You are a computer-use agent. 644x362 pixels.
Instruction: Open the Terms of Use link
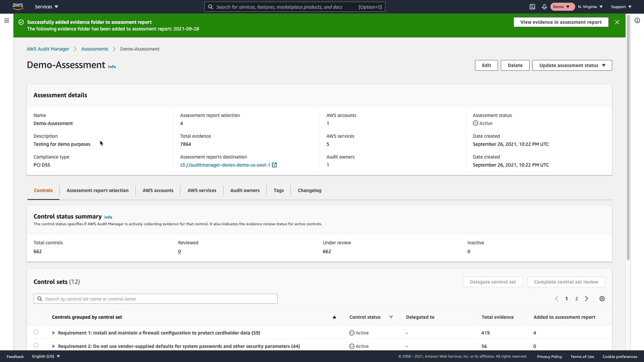(x=582, y=356)
